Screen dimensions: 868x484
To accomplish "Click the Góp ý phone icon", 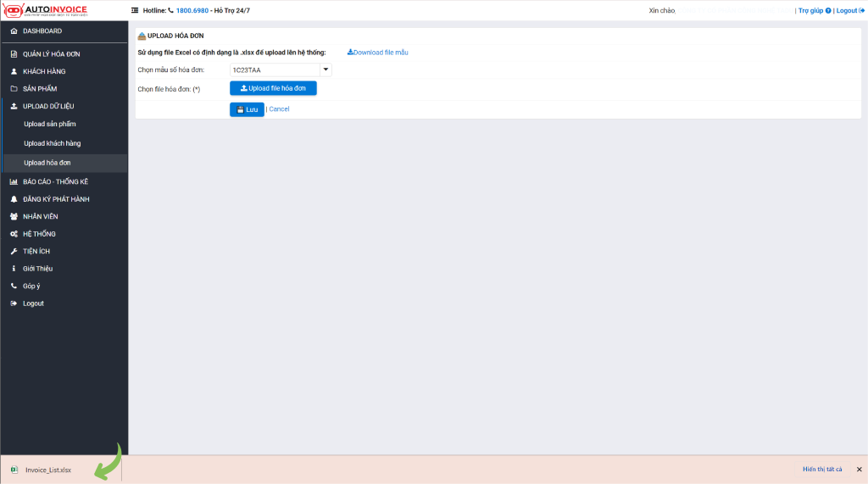I will (x=14, y=286).
